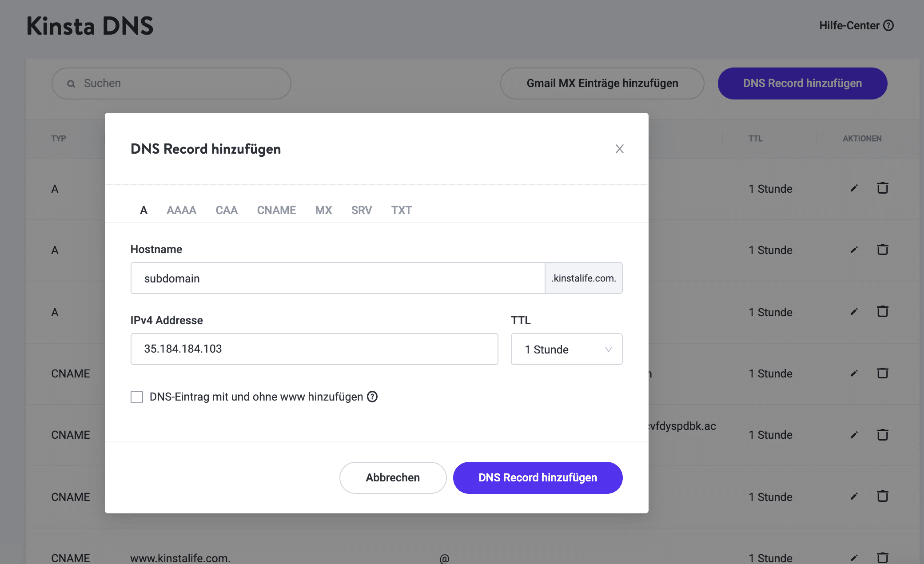The width and height of the screenshot is (924, 564).
Task: Delete the first A record with trash icon
Action: pos(882,188)
